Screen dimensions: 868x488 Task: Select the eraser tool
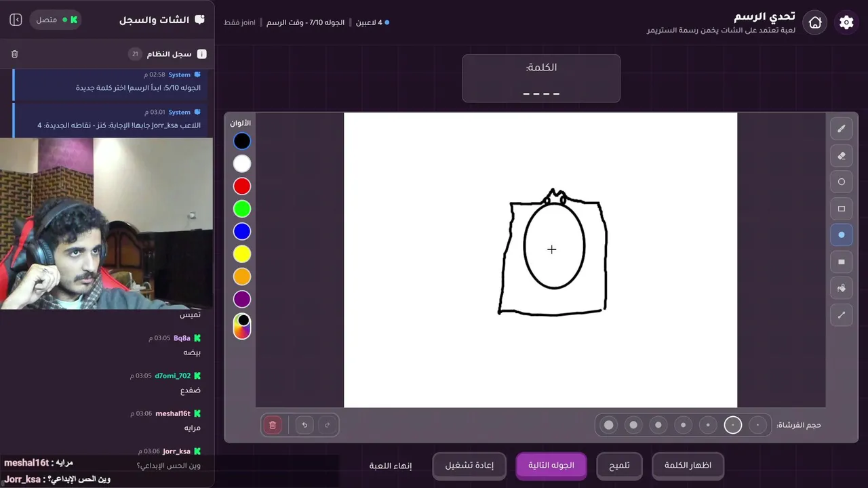pyautogui.click(x=842, y=155)
